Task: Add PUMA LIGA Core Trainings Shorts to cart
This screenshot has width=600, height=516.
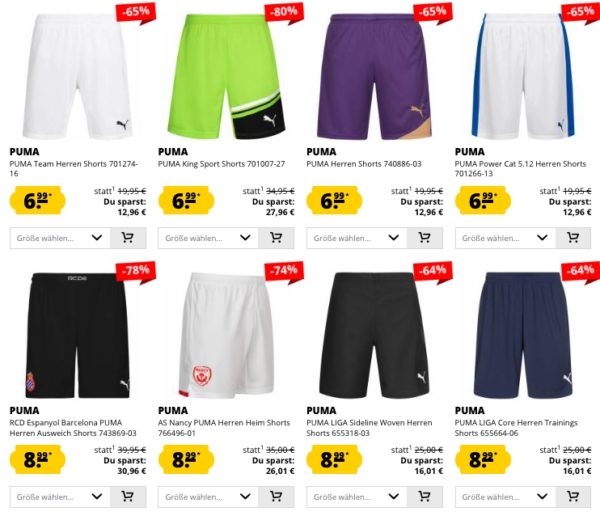Action: (573, 497)
